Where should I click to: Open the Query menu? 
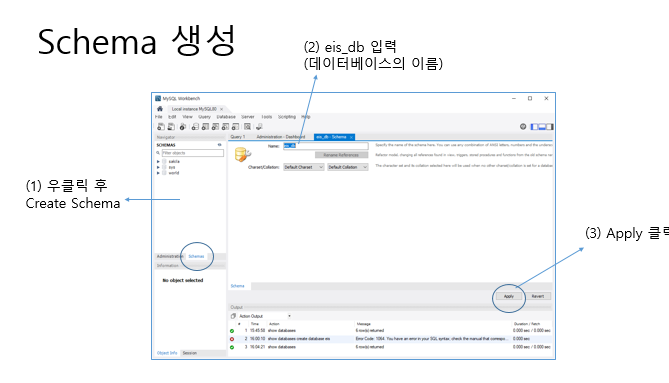[204, 117]
